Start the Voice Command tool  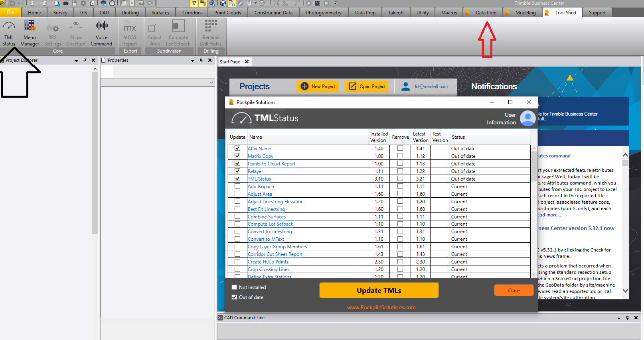click(101, 33)
